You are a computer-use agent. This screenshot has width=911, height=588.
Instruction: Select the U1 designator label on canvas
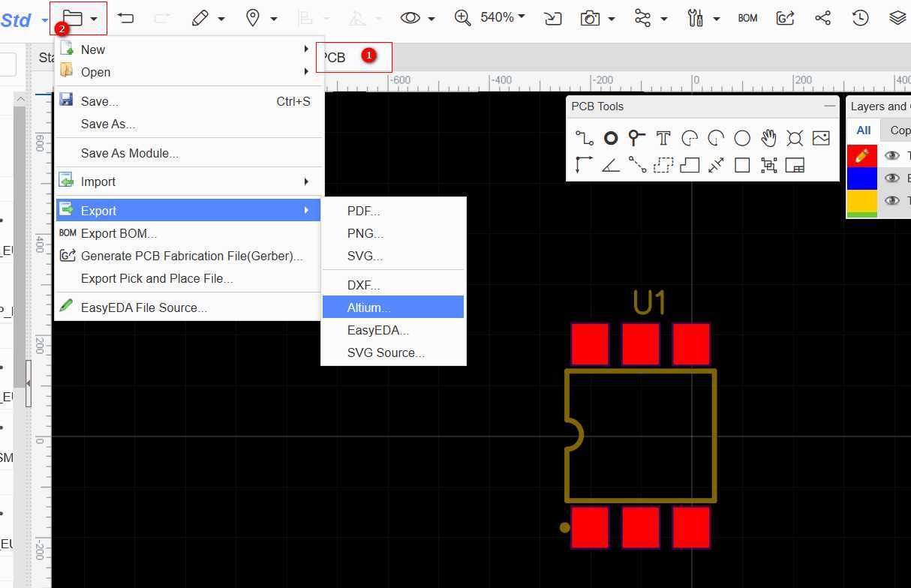click(x=649, y=302)
